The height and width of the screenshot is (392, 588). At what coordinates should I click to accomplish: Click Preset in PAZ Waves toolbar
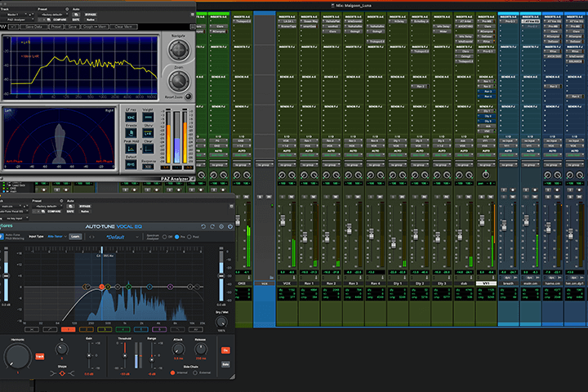point(56,27)
